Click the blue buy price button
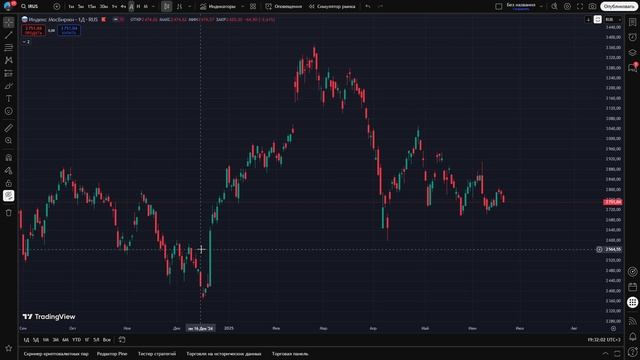 (x=69, y=30)
